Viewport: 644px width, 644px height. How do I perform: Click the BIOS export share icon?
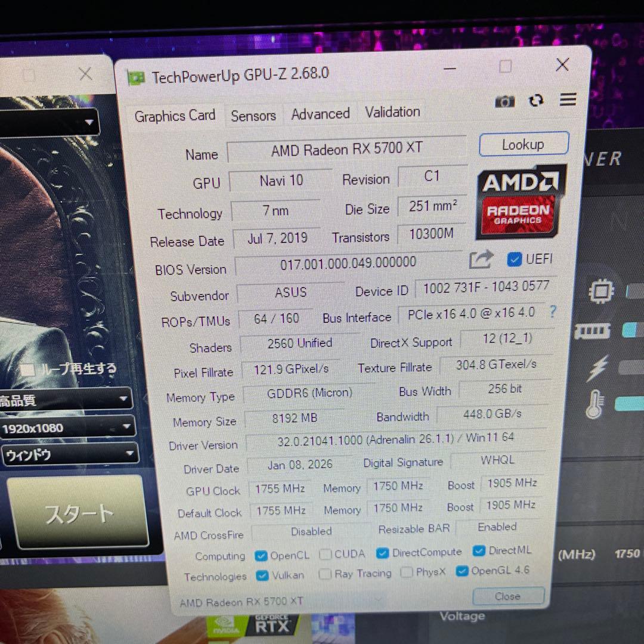(x=481, y=259)
